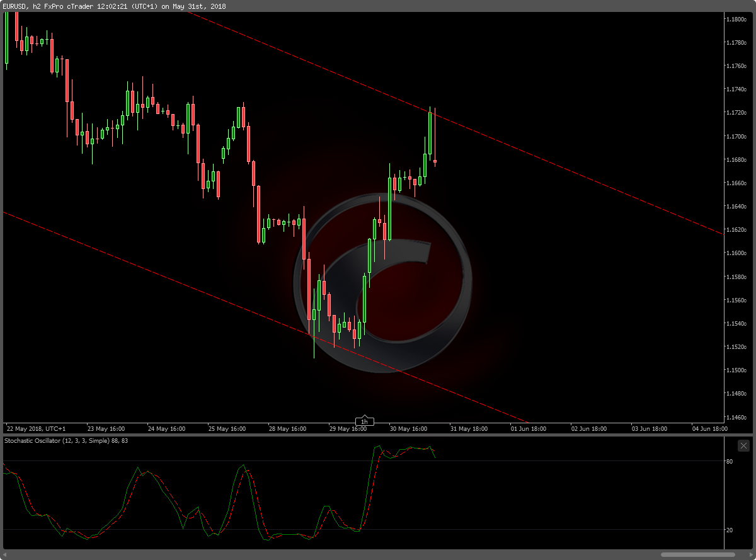Close the Stochastic Oscillator indicator panel
The width and height of the screenshot is (756, 560).
743,445
